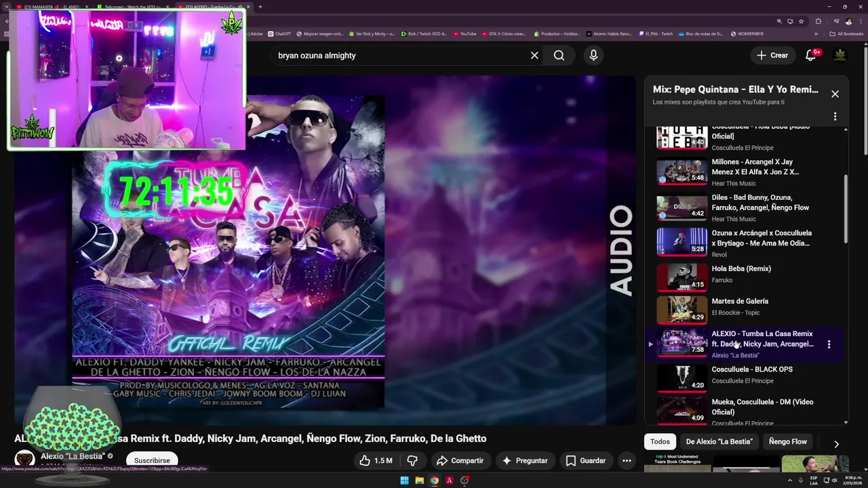The height and width of the screenshot is (488, 868).
Task: Switch to the Pelicanger VOD tab
Action: tap(133, 7)
